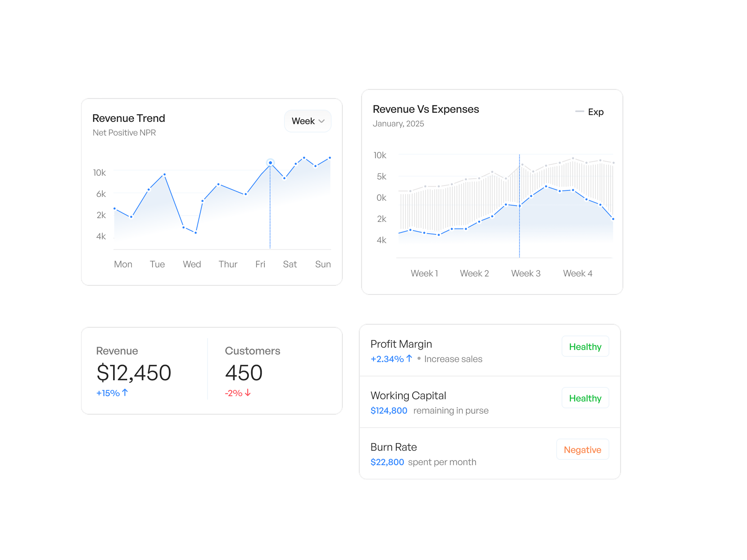Click the up arrow beside +2.34%
This screenshot has height=560, width=747.
pos(409,358)
